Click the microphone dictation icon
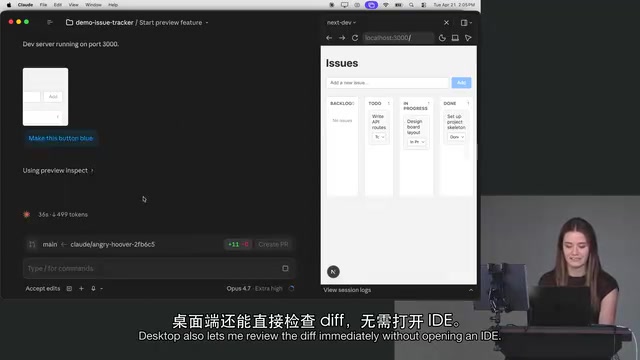Screen dimensions: 640x360 pyautogui.click(x=93, y=289)
